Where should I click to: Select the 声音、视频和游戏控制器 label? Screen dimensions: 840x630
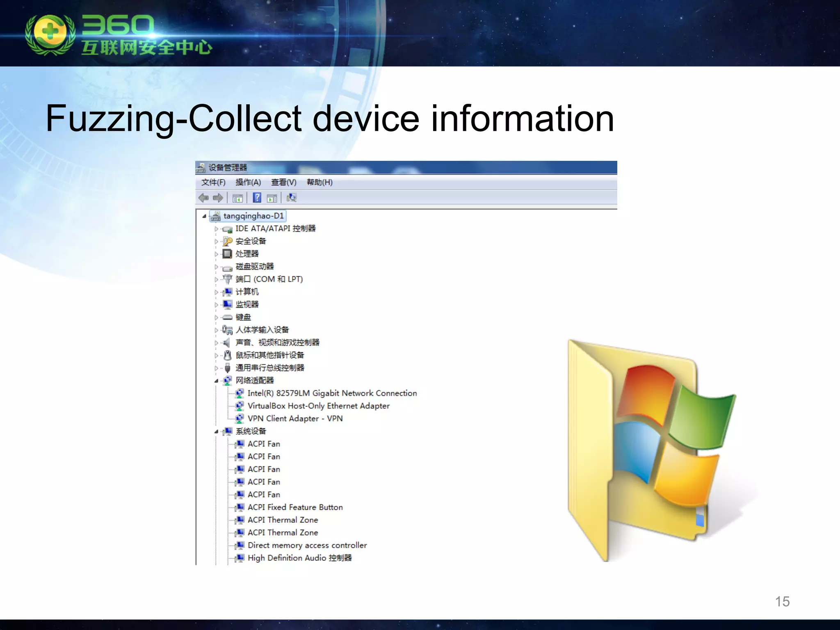(x=277, y=343)
